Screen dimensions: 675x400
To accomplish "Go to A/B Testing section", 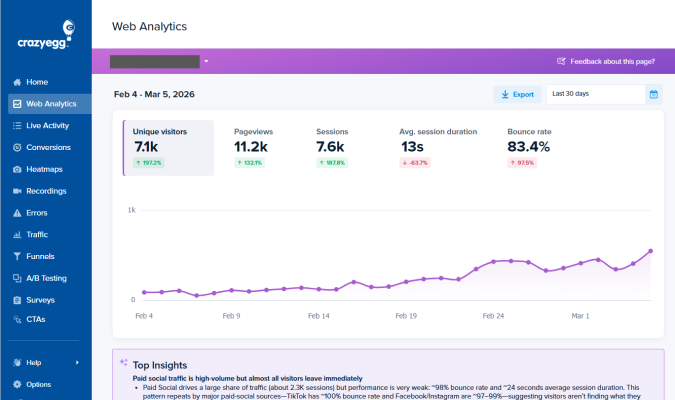I will (48, 278).
